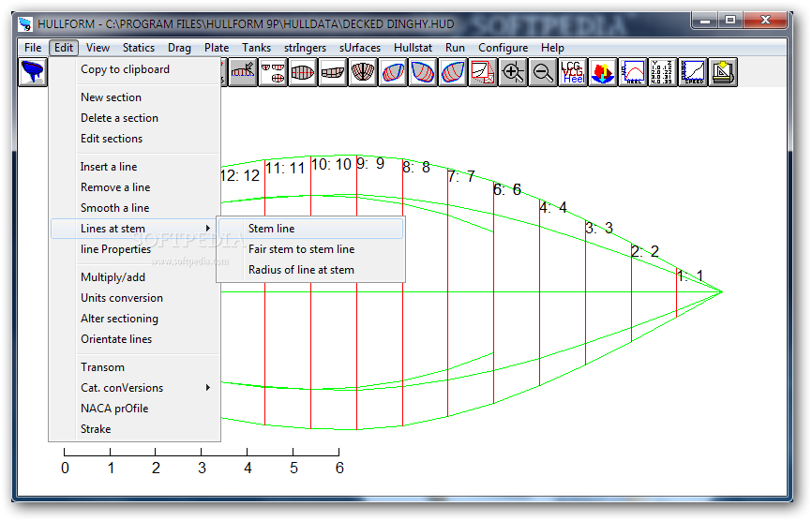The height and width of the screenshot is (521, 812).
Task: Choose Remove a line
Action: [135, 187]
